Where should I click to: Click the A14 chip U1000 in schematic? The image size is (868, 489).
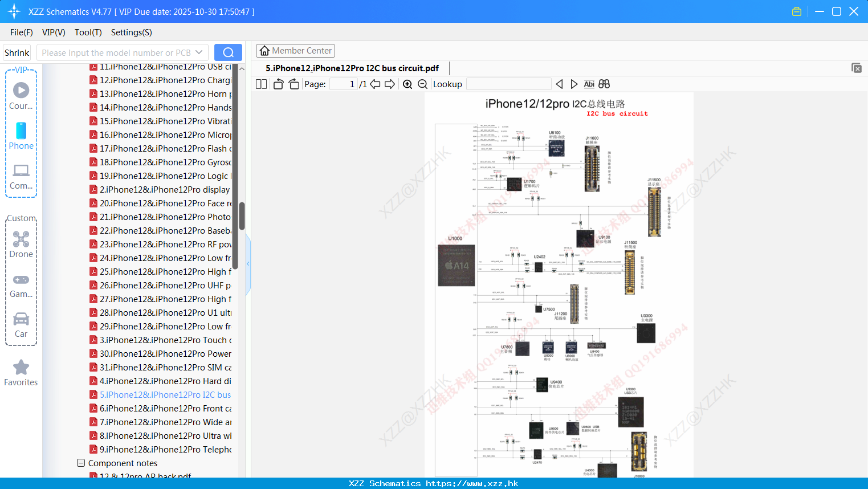pos(457,265)
